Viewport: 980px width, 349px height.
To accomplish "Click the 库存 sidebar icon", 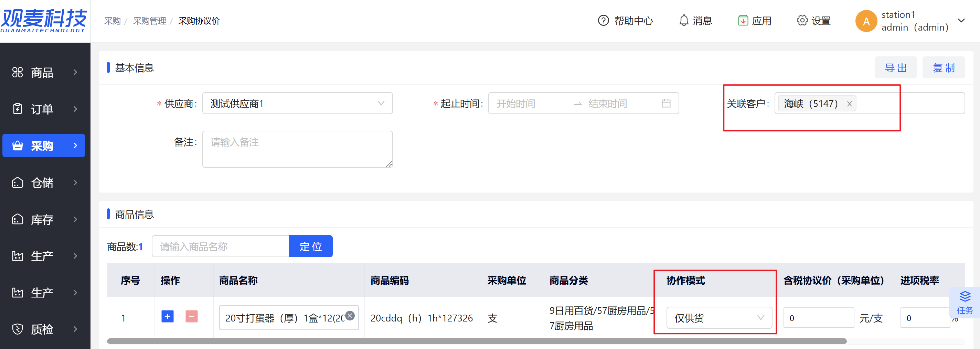I will (18, 219).
